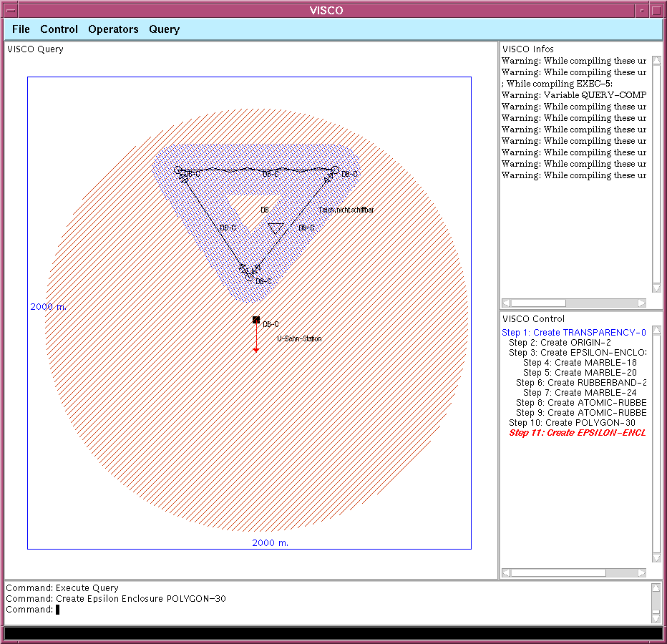
Task: Click the circle node at top-right triangle corner
Action: [335, 170]
